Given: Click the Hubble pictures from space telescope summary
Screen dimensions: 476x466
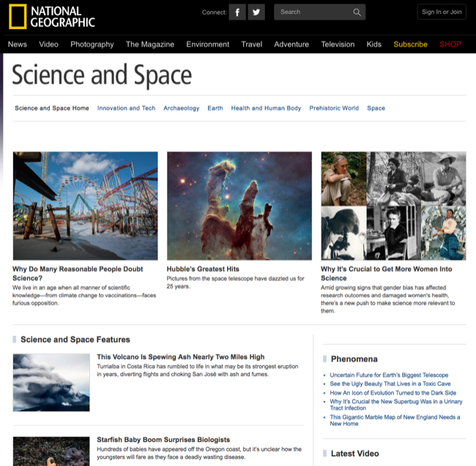Looking at the screenshot, I should [x=235, y=282].
